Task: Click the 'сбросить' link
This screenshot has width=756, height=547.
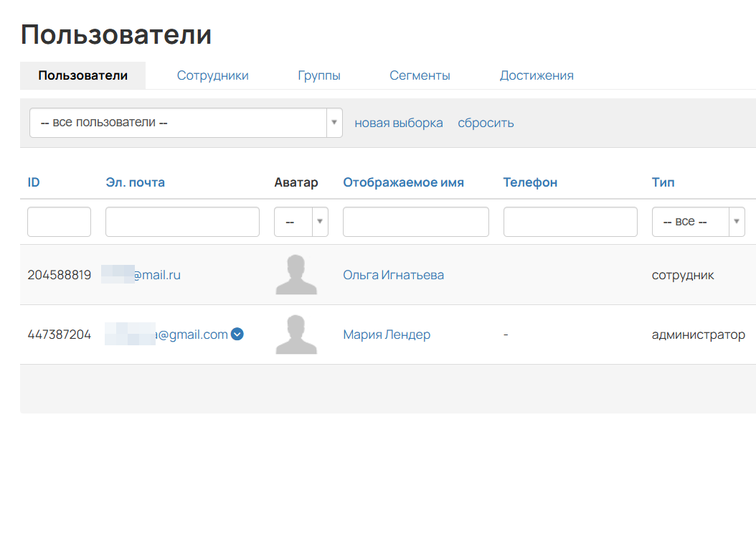Action: tap(486, 123)
